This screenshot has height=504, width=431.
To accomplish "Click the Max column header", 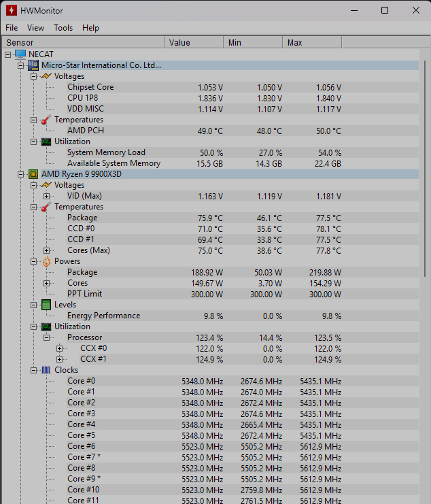I will tap(312, 42).
